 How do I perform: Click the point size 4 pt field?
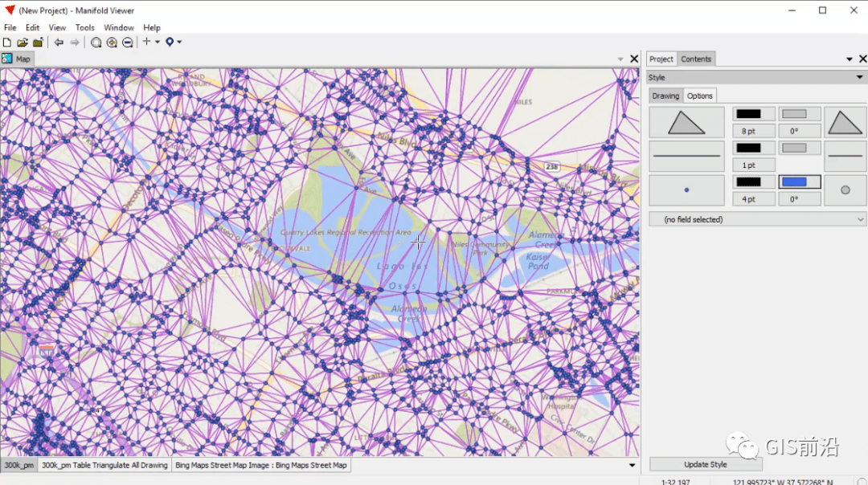(753, 199)
